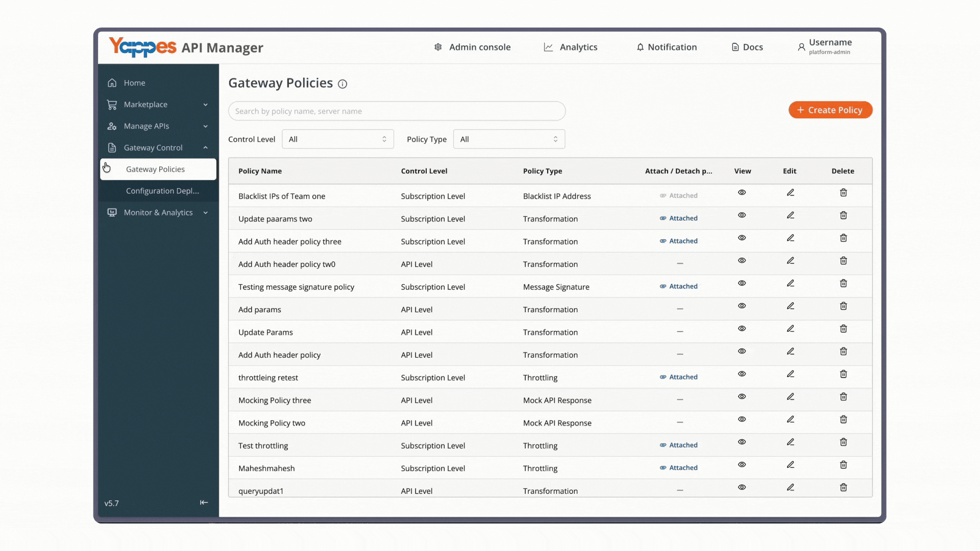Image resolution: width=980 pixels, height=551 pixels.
Task: Edit the Add params policy
Action: tap(790, 306)
